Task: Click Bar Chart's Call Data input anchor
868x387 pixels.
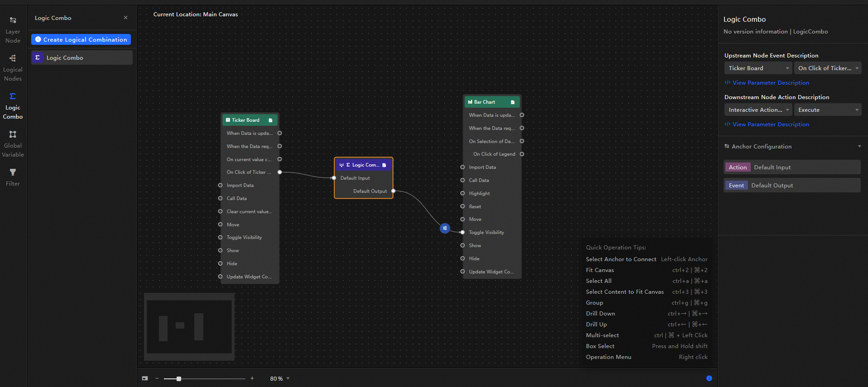Action: pyautogui.click(x=462, y=180)
